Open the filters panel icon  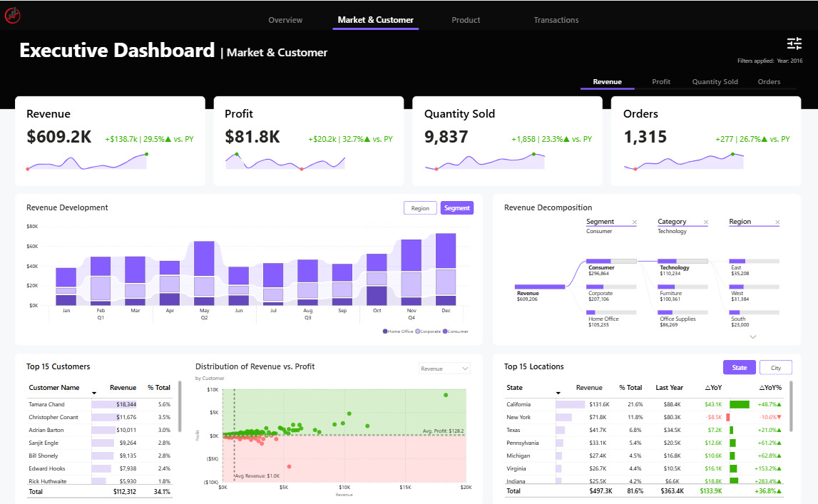coord(794,44)
